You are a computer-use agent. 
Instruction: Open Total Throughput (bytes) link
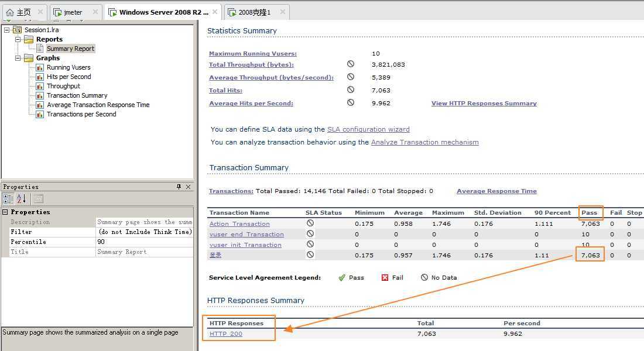[251, 65]
